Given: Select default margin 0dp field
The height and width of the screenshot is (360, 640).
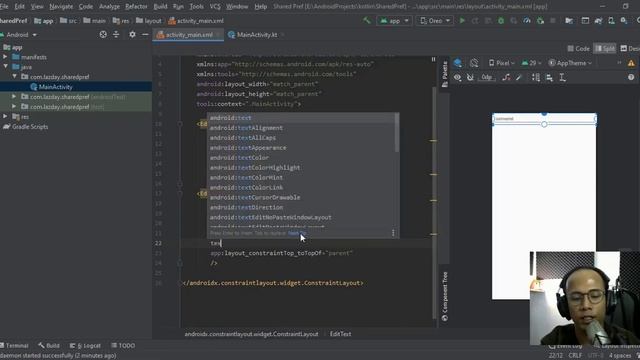Looking at the screenshot, I should (487, 77).
